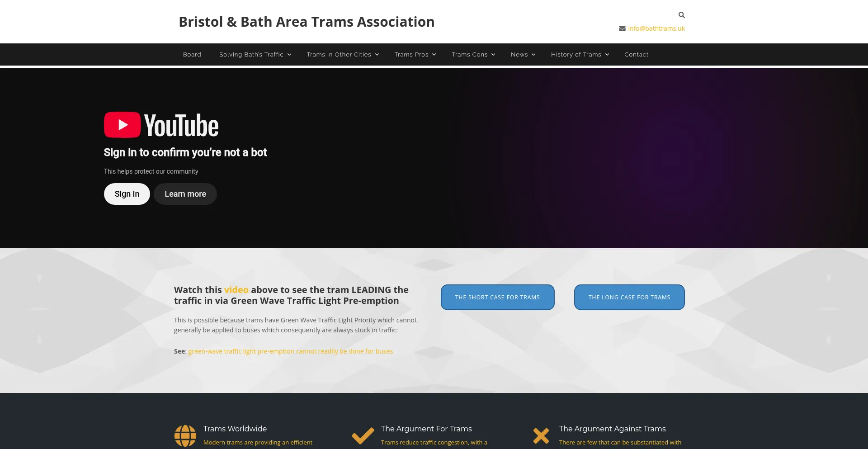The width and height of the screenshot is (868, 449).
Task: Expand the Trams Pros dropdown arrow
Action: (x=434, y=55)
